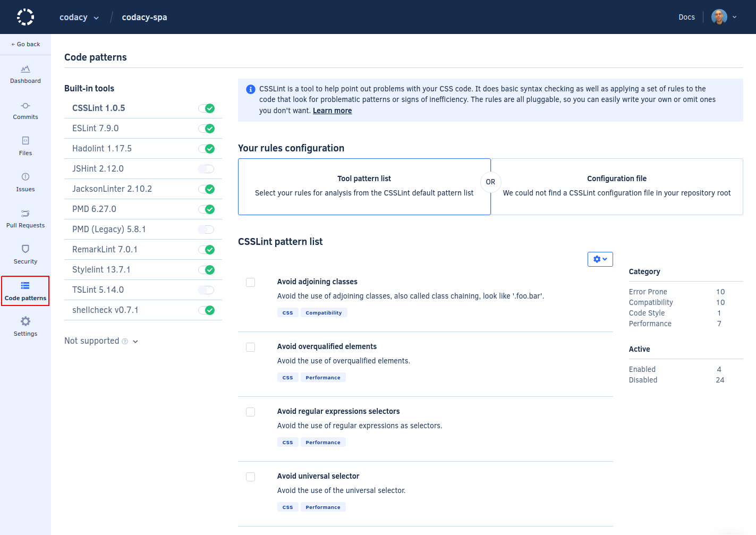Open the Commits sidebar icon
This screenshot has height=535, width=756.
point(26,106)
